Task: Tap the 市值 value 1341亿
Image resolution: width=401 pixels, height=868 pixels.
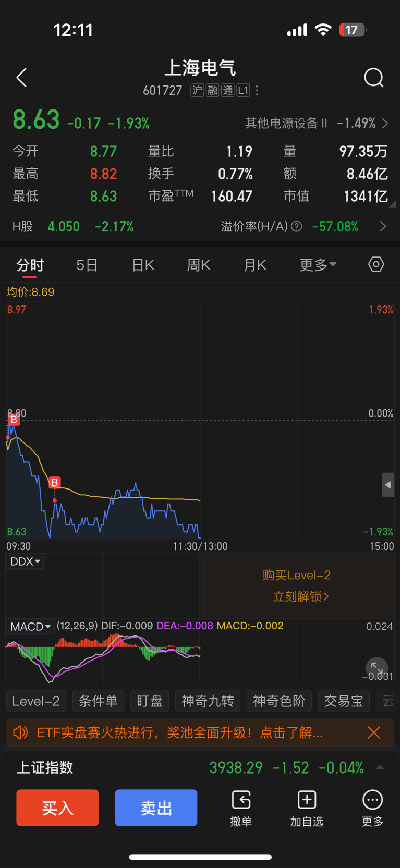Action: pyautogui.click(x=366, y=196)
